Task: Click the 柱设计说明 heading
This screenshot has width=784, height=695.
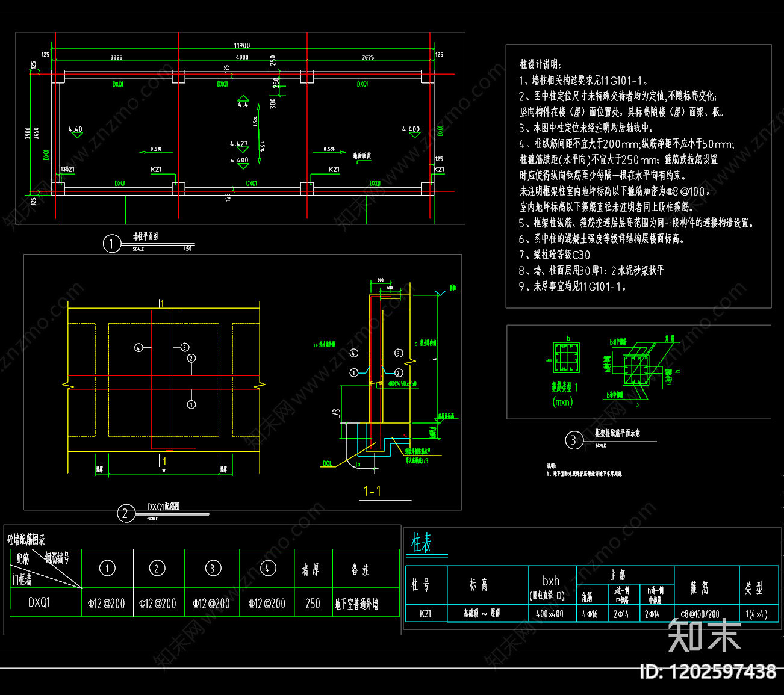Action: (540, 64)
